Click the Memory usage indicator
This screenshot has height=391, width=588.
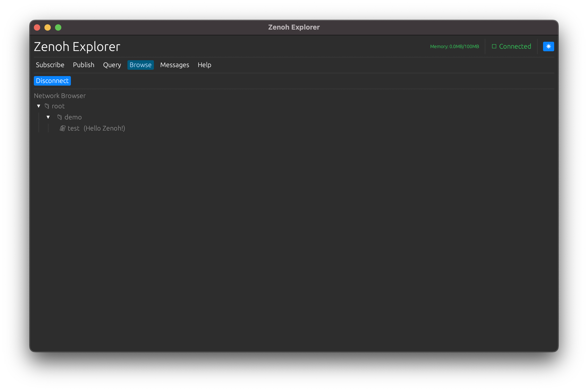tap(454, 46)
